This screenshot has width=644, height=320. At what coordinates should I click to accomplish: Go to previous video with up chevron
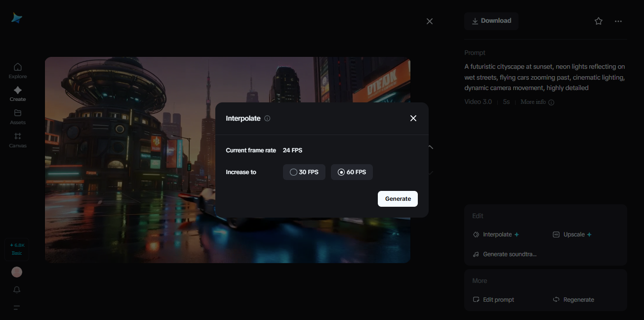coord(431,147)
